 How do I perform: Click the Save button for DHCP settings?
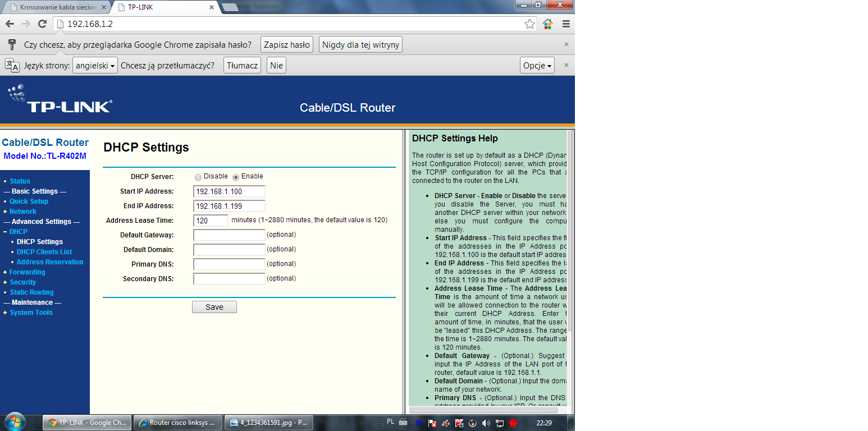(x=214, y=307)
